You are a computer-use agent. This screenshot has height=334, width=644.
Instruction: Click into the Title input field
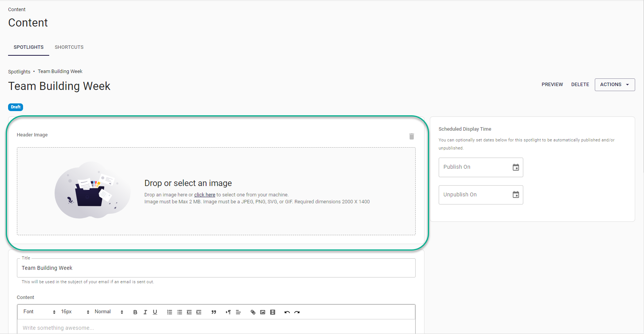click(216, 268)
